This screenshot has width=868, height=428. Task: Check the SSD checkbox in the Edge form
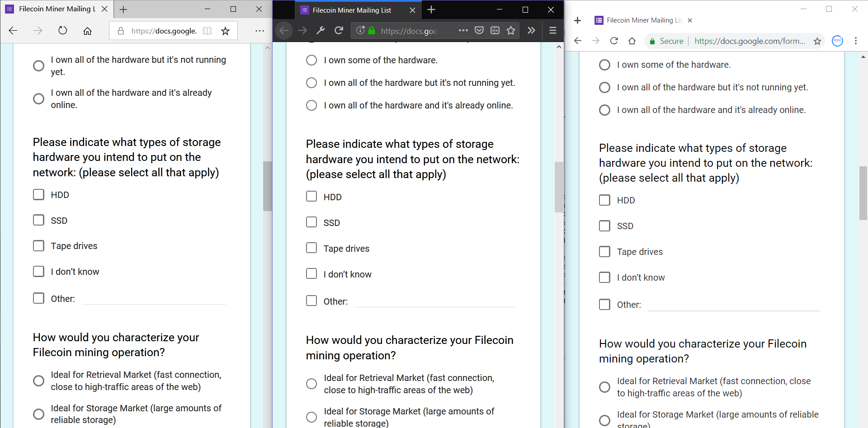pos(38,220)
